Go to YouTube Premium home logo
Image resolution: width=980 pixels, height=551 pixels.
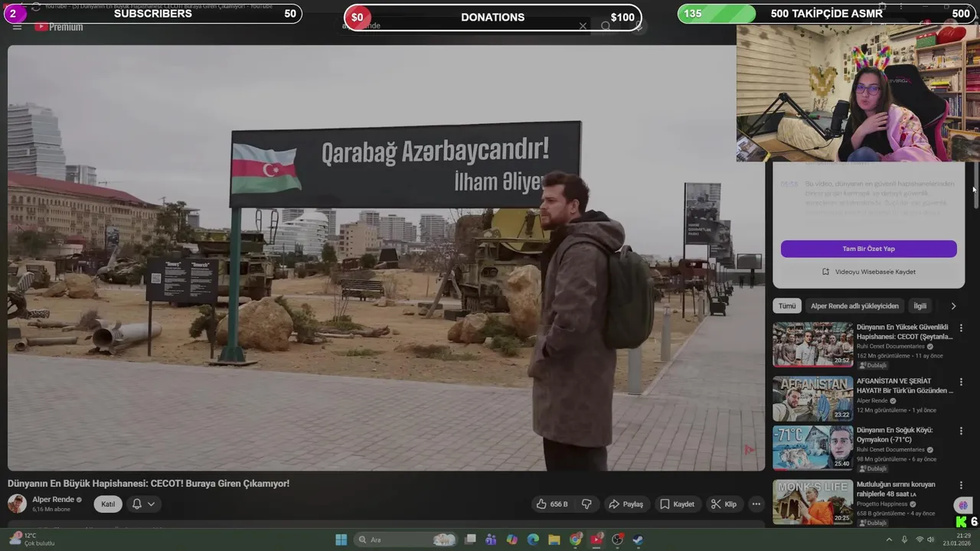[x=58, y=27]
